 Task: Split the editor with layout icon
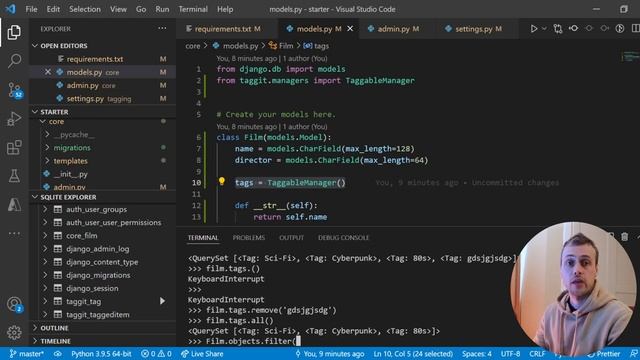(635, 29)
